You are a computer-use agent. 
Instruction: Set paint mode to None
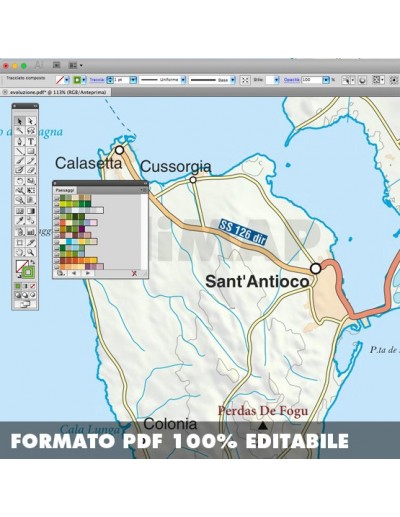pos(32,287)
